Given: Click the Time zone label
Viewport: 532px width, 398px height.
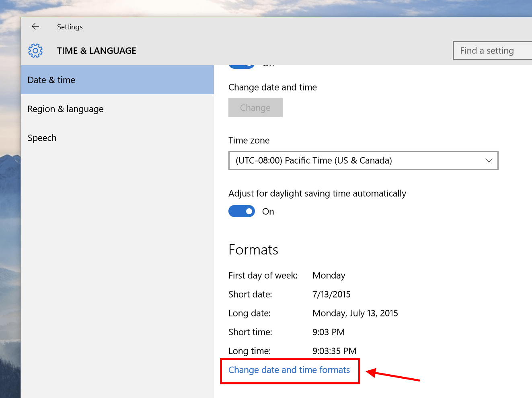Looking at the screenshot, I should click(249, 140).
